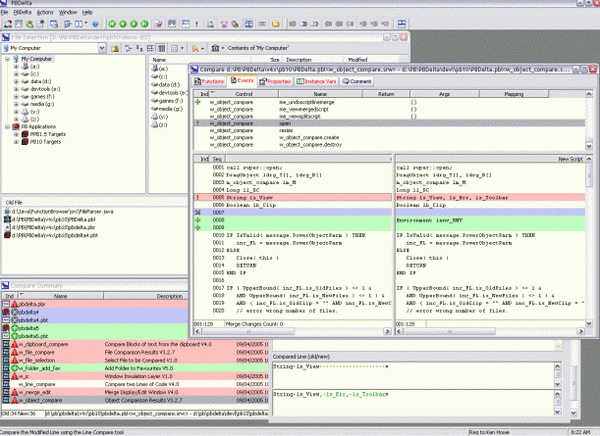Switch to the Properties tab

277,81
